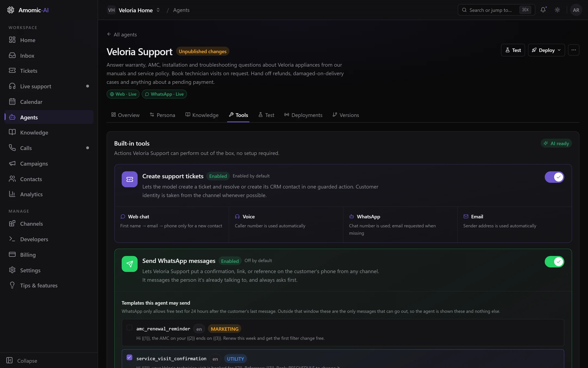This screenshot has height=368, width=588.
Task: Open Calendar in sidebar
Action: point(49,102)
